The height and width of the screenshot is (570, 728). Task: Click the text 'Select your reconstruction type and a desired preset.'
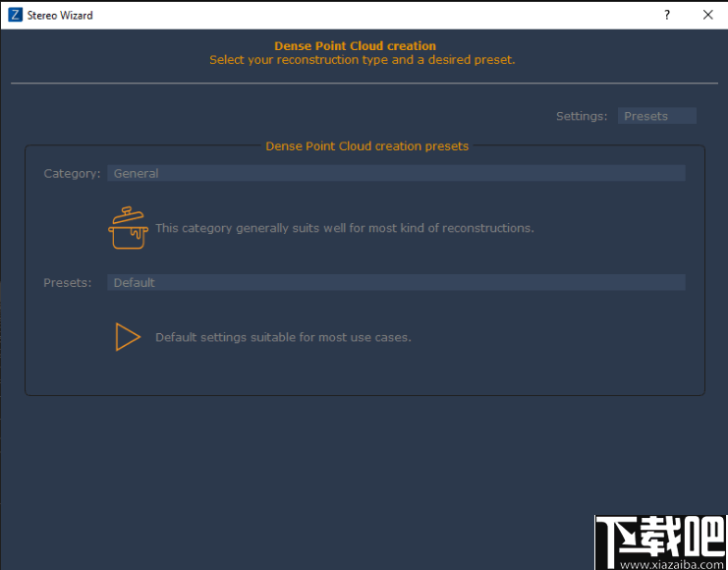tap(363, 60)
